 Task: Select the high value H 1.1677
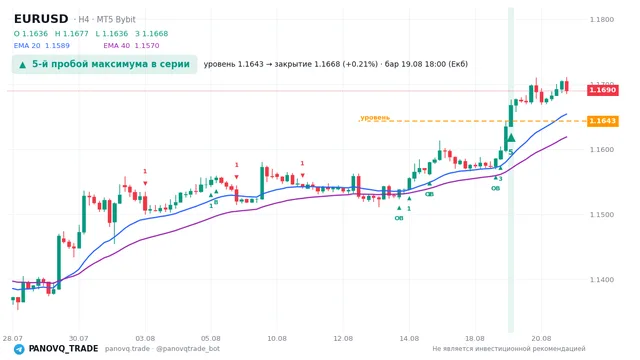click(x=71, y=34)
